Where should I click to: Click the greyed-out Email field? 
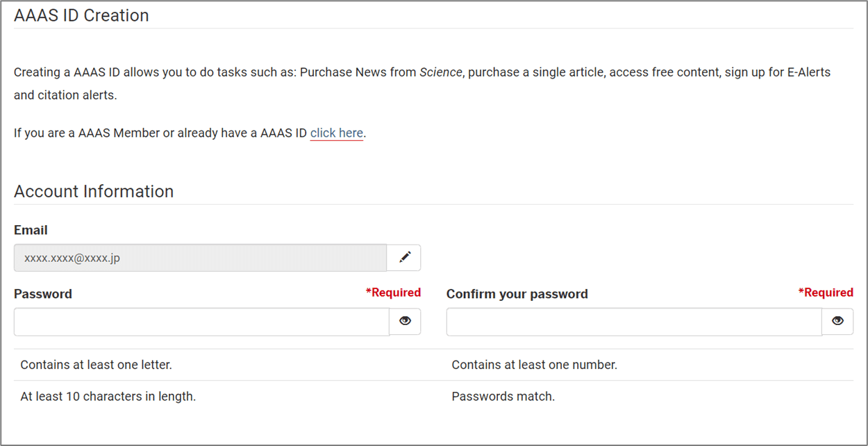pyautogui.click(x=200, y=258)
